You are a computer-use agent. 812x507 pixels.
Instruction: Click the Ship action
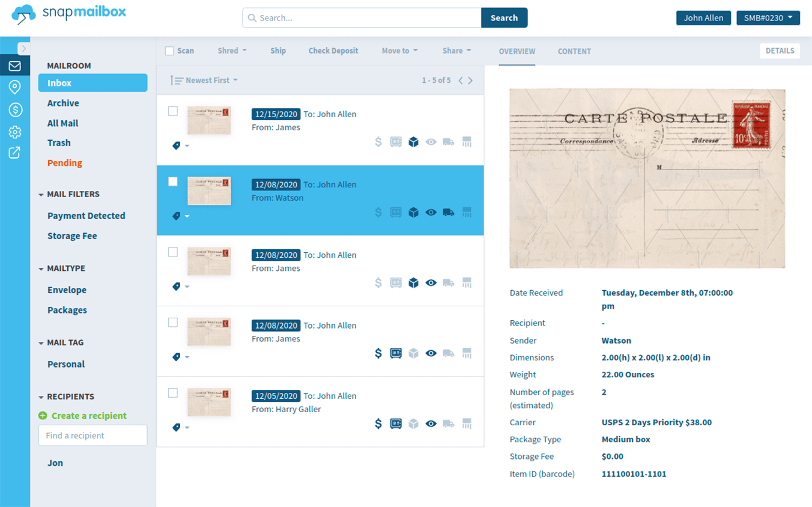pyautogui.click(x=278, y=51)
